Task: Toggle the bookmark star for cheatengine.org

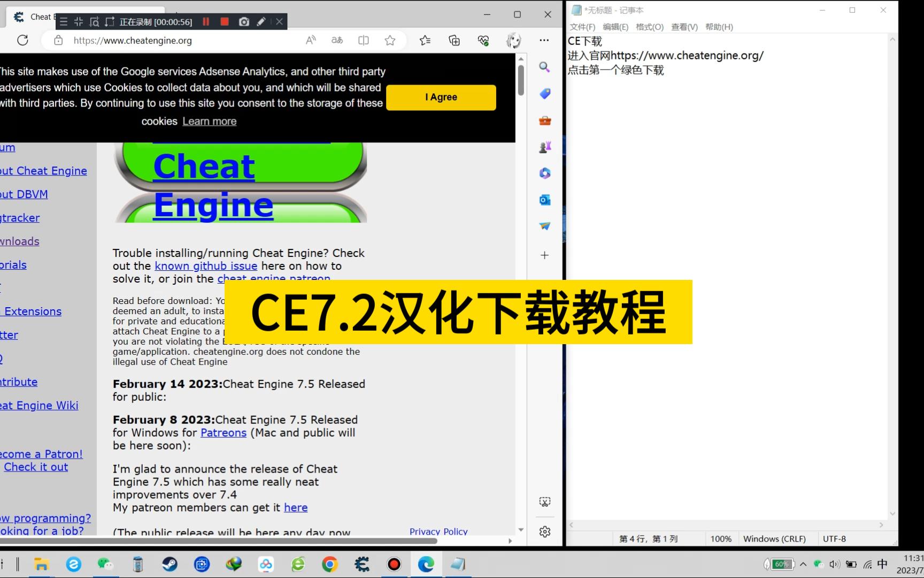Action: point(390,40)
